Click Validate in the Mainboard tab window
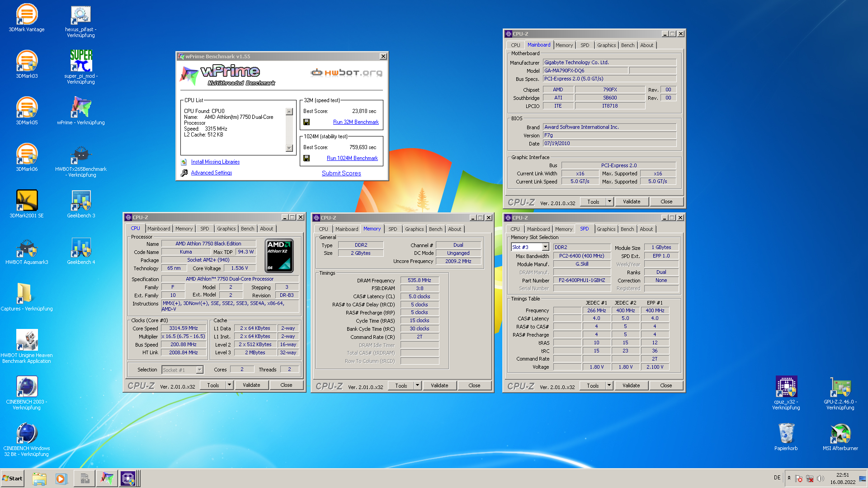Screen dimensions: 868x488 [x=632, y=202]
